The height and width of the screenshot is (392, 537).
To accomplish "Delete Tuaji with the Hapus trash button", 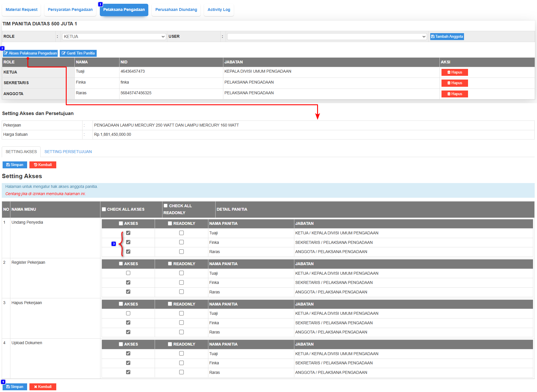I will tap(454, 72).
